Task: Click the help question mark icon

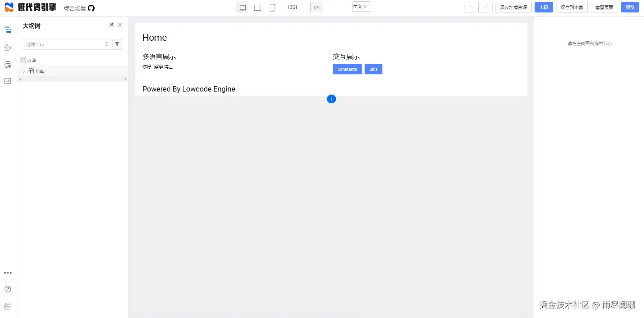Action: click(8, 289)
